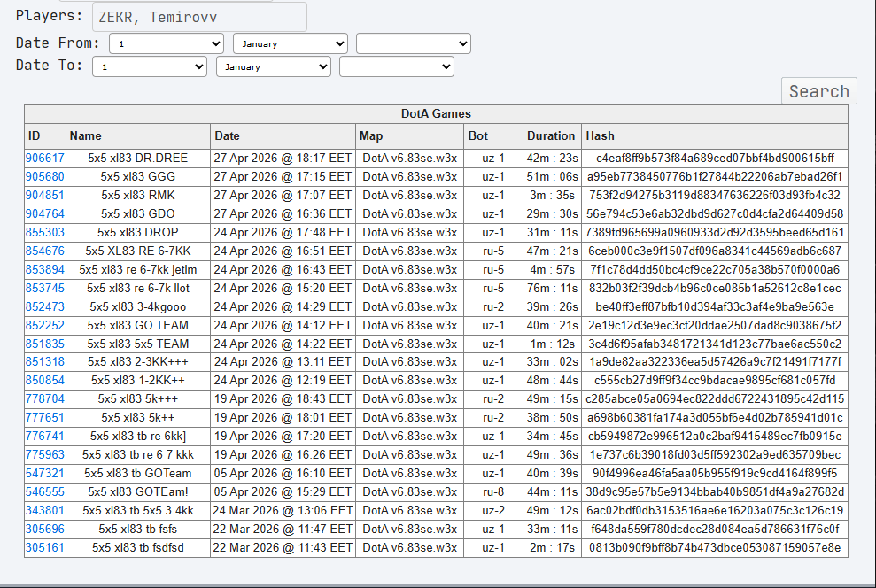The height and width of the screenshot is (588, 876).
Task: Select game name 5x5 xl83 3-4kgooo
Action: 138,306
